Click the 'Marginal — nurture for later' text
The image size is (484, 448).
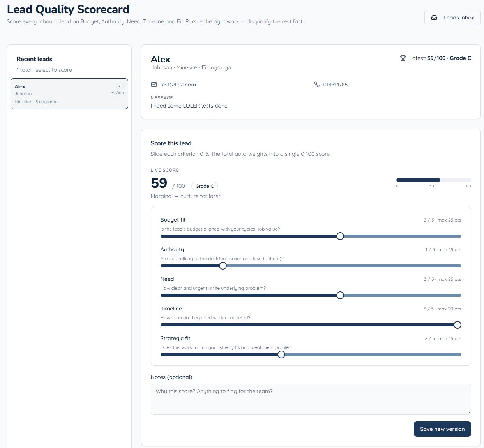tap(185, 196)
